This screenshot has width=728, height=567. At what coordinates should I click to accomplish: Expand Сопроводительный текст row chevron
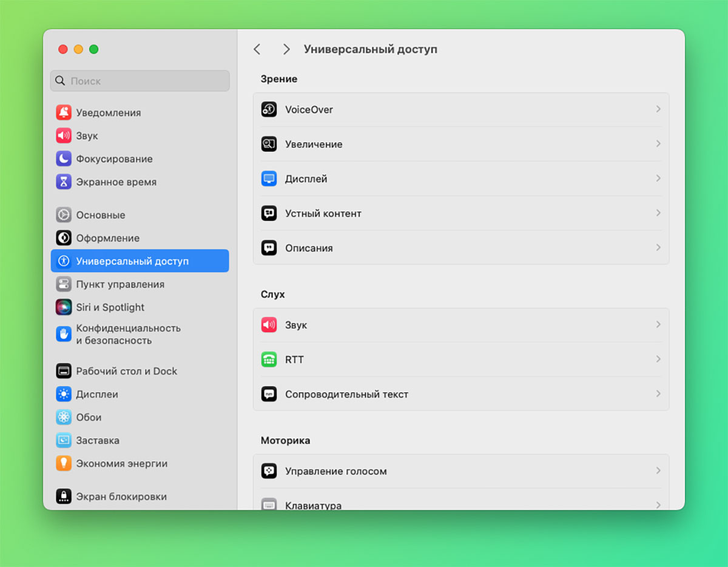point(658,394)
